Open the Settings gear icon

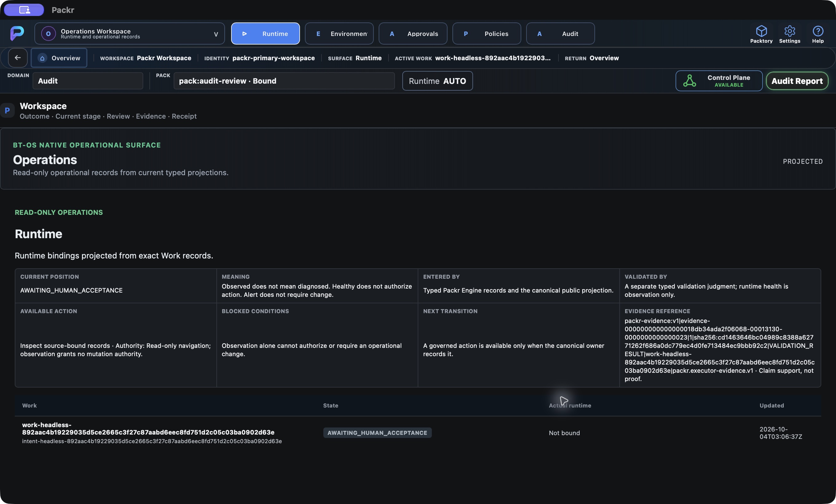pyautogui.click(x=790, y=31)
